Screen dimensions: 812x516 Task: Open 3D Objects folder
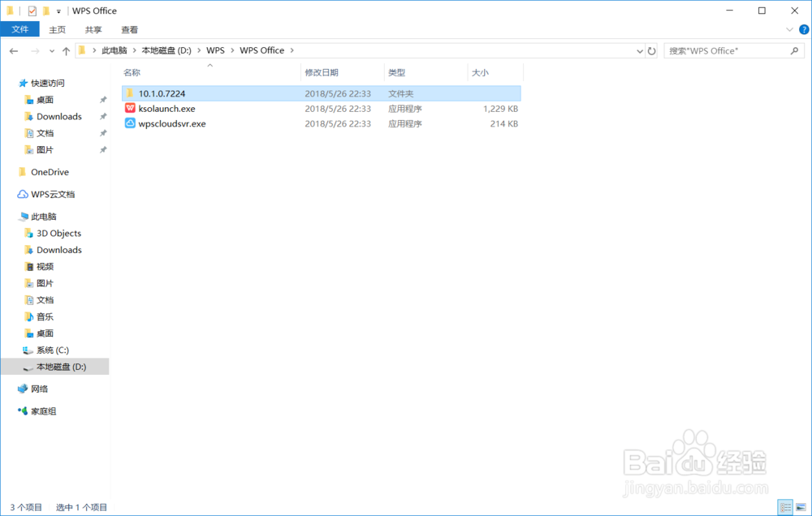tap(58, 233)
